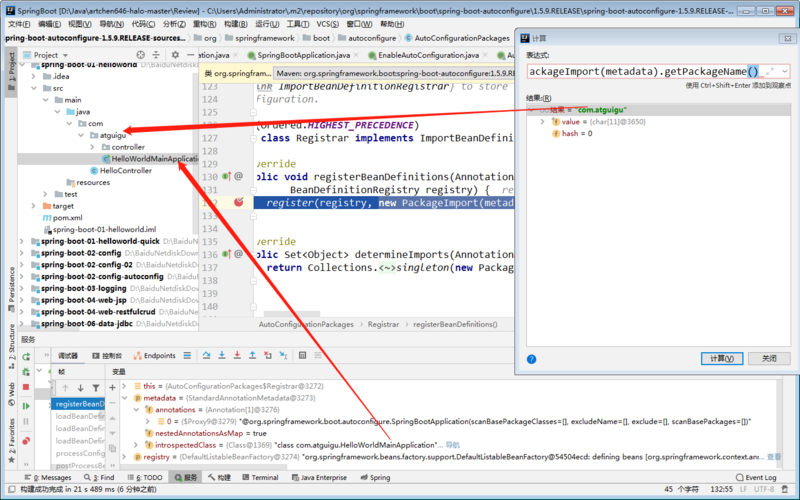800x500 pixels.
Task: Click the threads list icon after Endpoints
Action: [x=187, y=356]
